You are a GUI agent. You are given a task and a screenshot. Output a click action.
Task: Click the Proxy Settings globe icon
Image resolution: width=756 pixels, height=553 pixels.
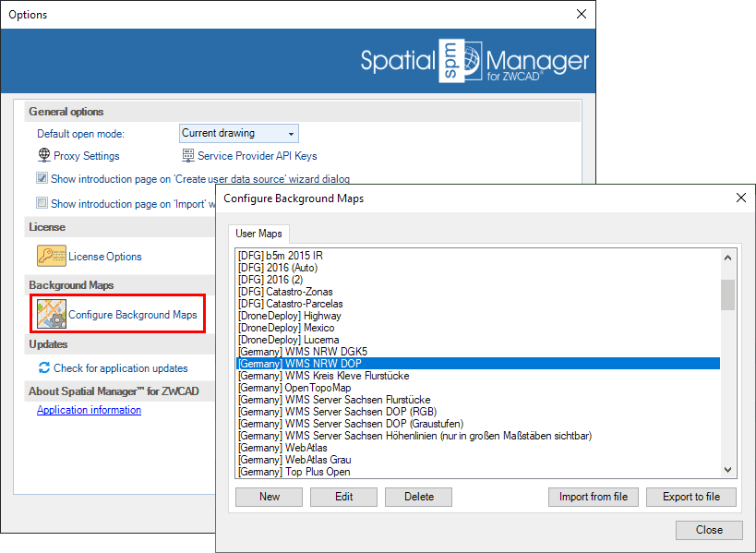43,156
